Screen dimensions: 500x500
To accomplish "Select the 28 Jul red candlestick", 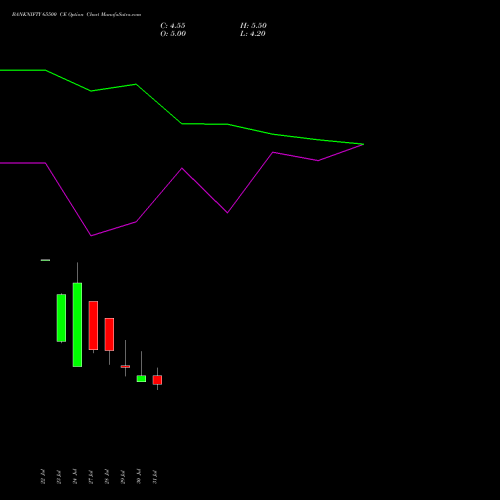I will pyautogui.click(x=109, y=334).
